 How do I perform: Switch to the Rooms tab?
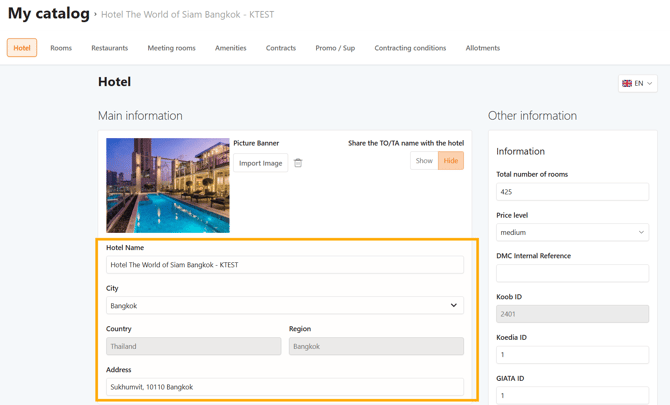pyautogui.click(x=61, y=48)
